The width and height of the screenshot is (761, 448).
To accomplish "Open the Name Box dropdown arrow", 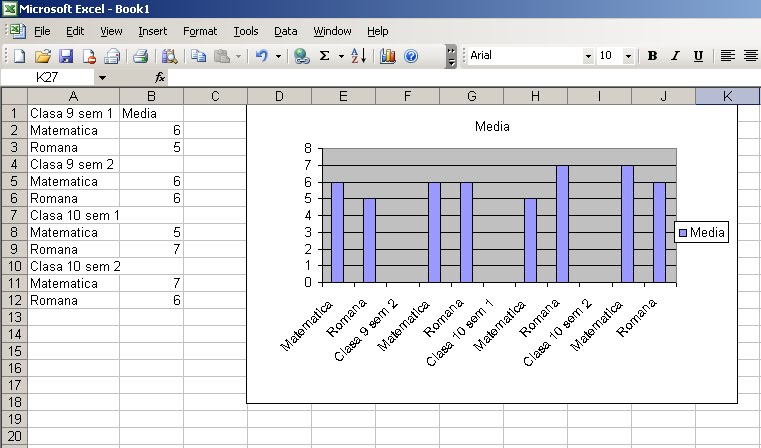I will pyautogui.click(x=102, y=78).
